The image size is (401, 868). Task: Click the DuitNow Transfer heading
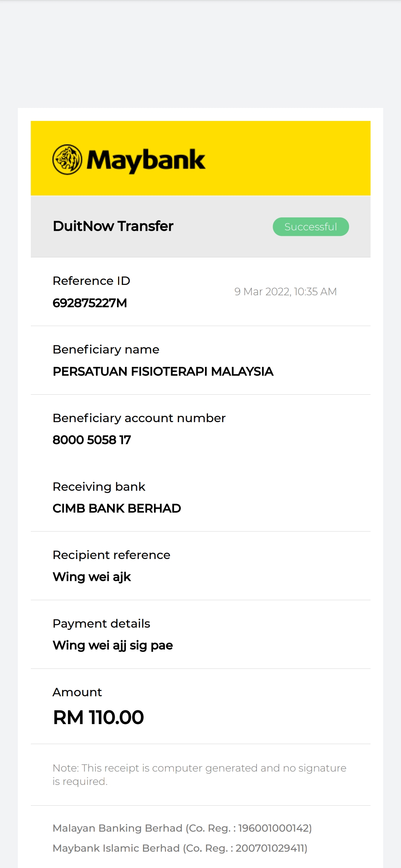pos(113,226)
